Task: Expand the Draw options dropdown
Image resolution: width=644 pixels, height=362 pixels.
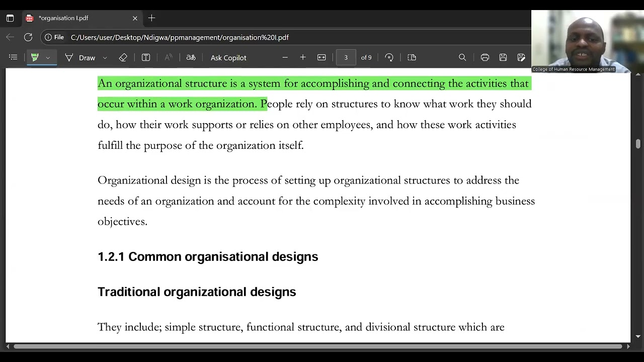Action: (x=105, y=58)
